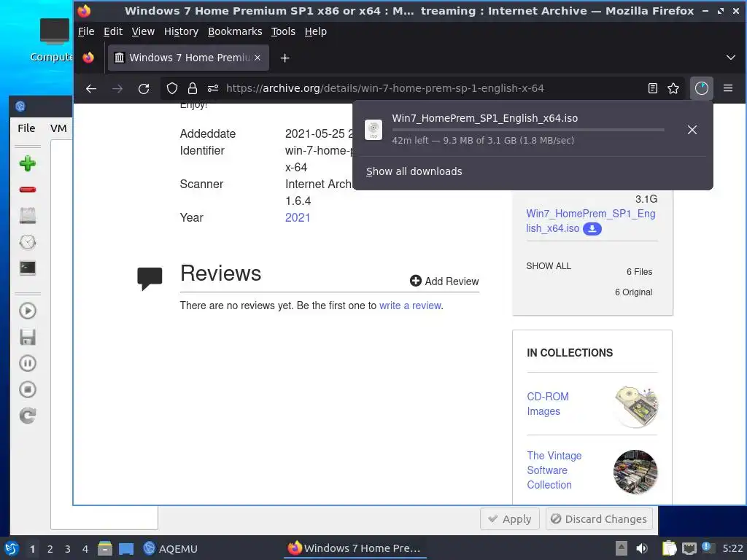The image size is (747, 560).
Task: Open CD-ROM Images collection link
Action: [x=548, y=404]
